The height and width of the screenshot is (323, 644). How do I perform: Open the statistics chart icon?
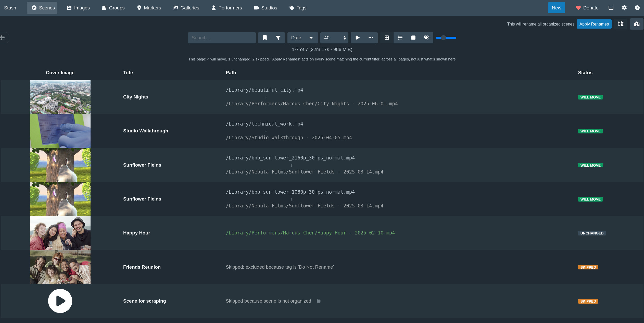(x=611, y=8)
